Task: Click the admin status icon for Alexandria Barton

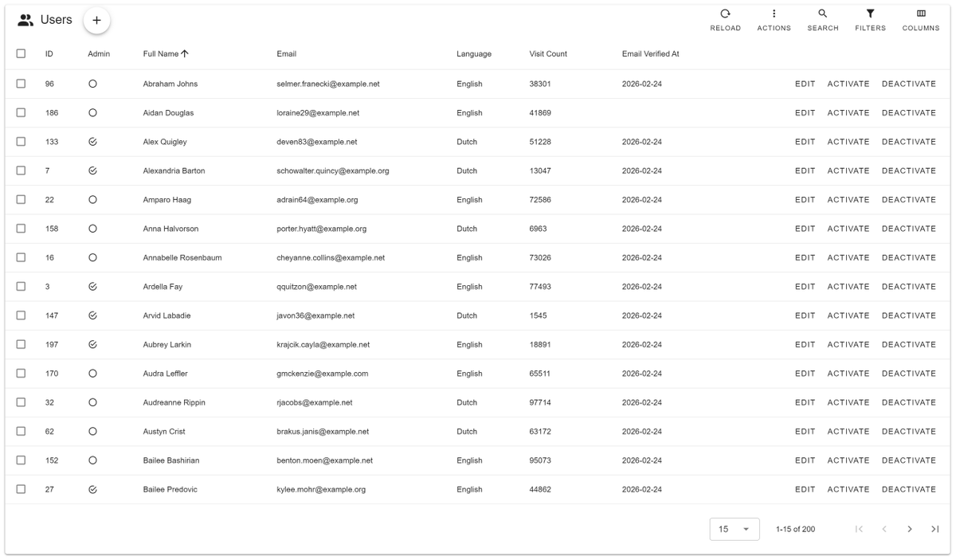Action: click(x=92, y=170)
